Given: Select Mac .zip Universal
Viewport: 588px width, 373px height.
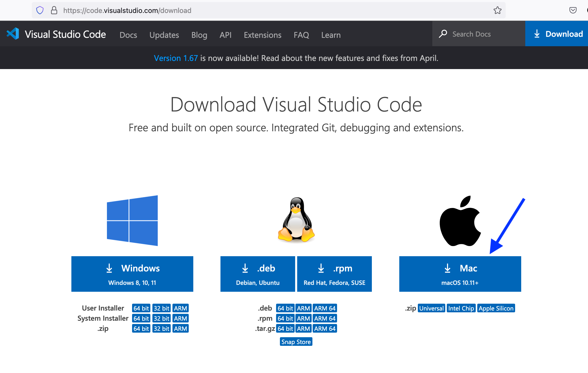Looking at the screenshot, I should 431,308.
